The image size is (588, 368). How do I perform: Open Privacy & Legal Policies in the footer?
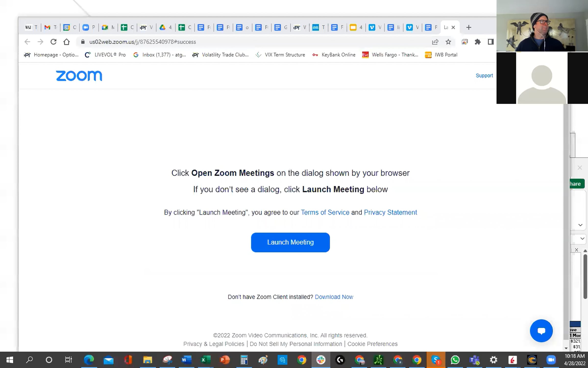tap(214, 344)
